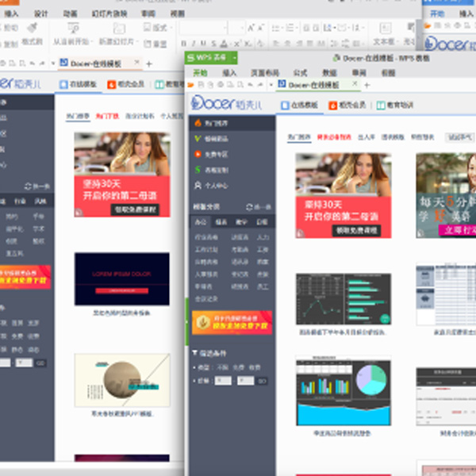The width and height of the screenshot is (476, 476).
Task: Select 收费 type filter option
Action: tap(253, 367)
